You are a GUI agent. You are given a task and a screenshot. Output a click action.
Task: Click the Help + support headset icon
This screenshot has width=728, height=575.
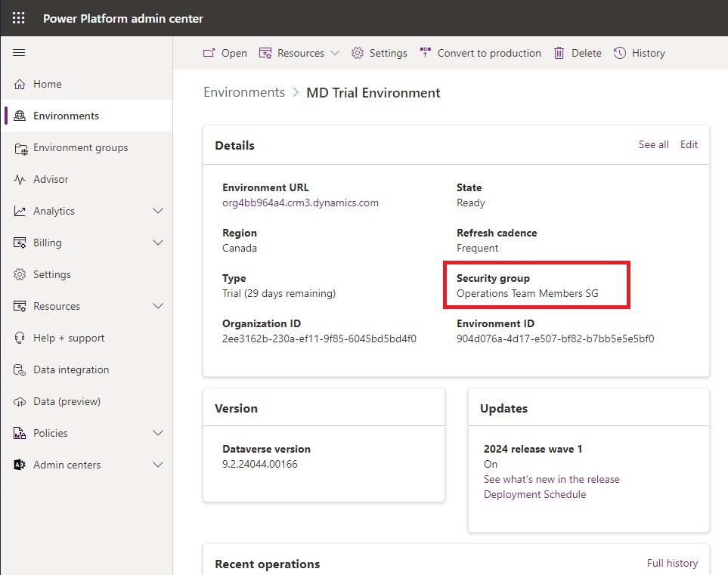click(20, 338)
